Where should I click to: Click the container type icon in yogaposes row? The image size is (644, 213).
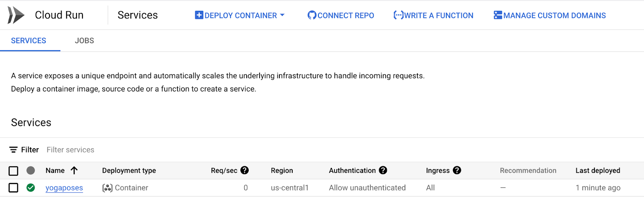click(107, 188)
